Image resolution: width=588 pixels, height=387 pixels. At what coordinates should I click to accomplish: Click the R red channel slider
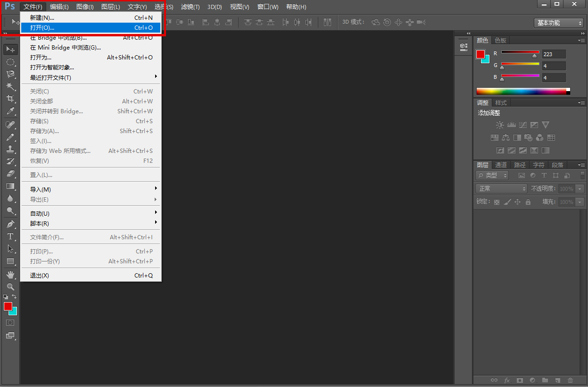520,52
